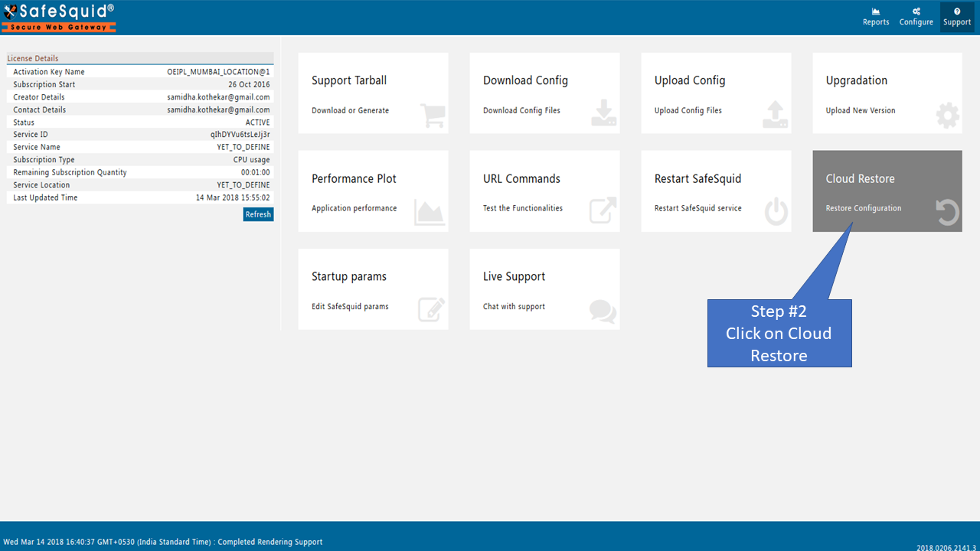Click the remaining quantity value 00:01:00
This screenshot has width=980, height=551.
[256, 172]
